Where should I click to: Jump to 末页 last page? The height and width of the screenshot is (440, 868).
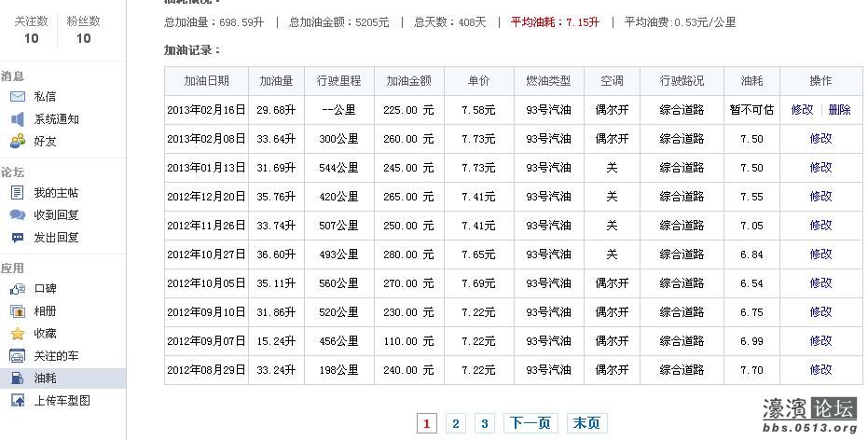pyautogui.click(x=586, y=424)
